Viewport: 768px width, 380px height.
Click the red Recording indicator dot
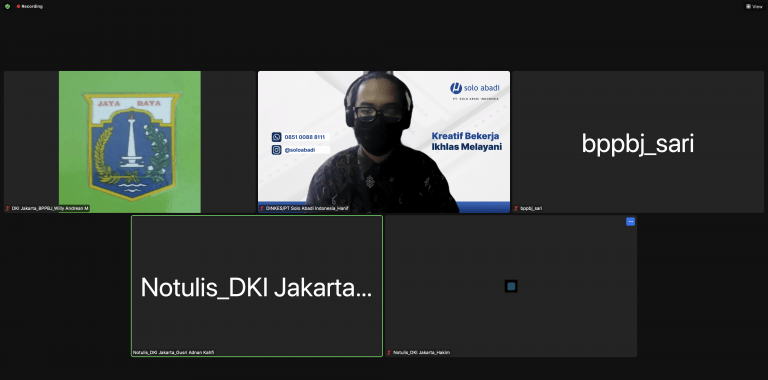click(18, 6)
